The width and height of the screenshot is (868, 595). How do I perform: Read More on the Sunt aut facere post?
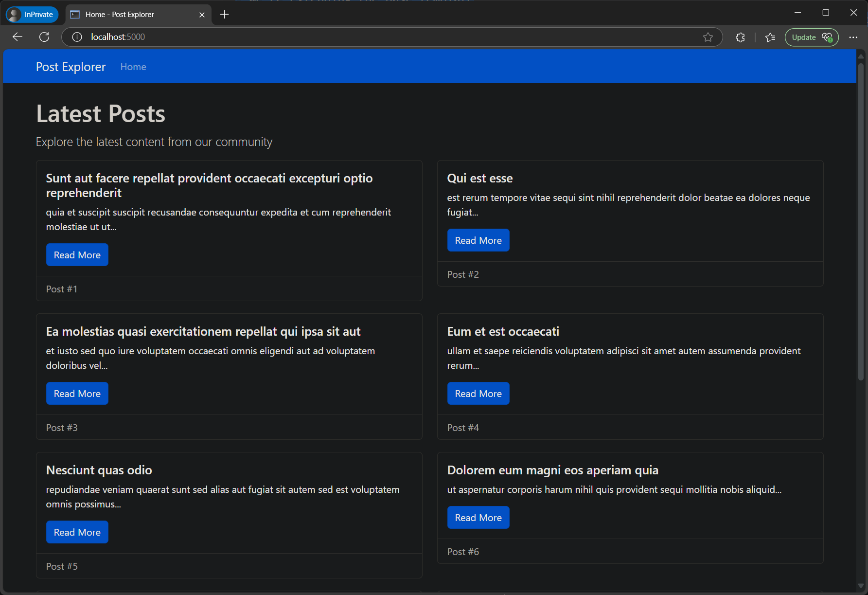(77, 255)
